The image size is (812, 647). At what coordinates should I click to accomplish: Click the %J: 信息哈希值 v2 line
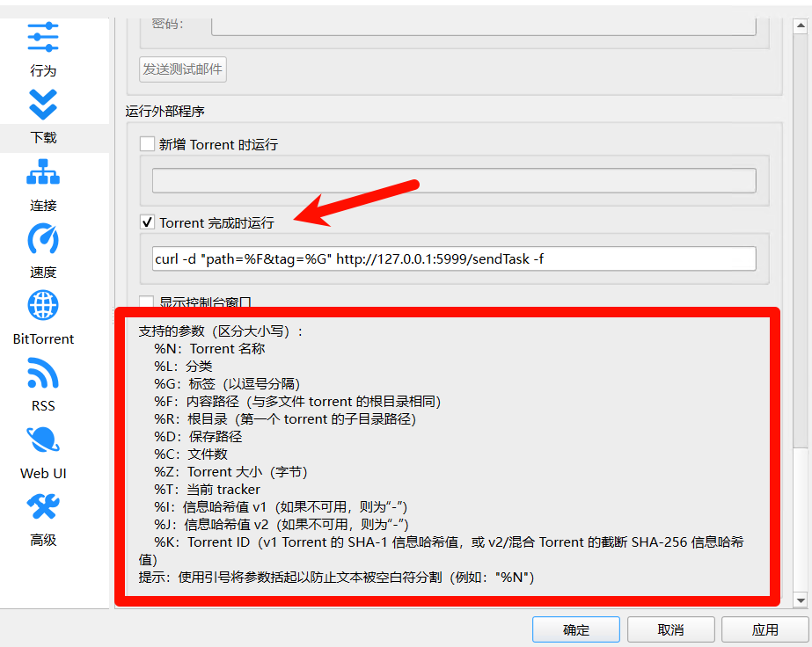282,525
